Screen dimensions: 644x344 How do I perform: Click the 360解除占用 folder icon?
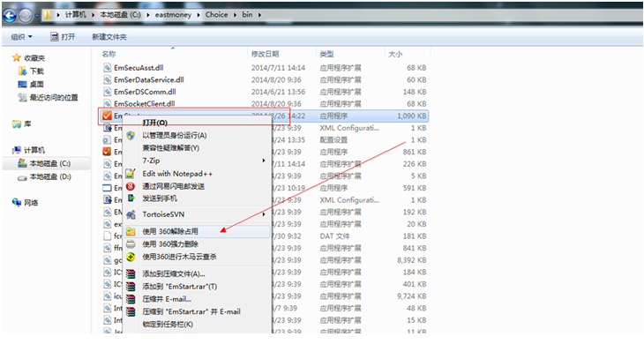pyautogui.click(x=131, y=231)
